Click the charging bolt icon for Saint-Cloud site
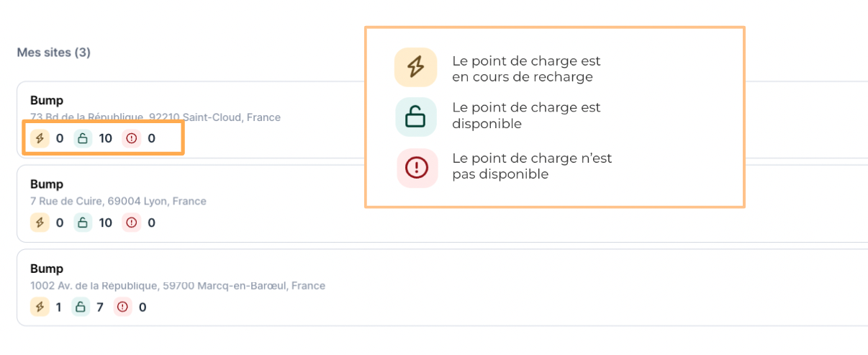The width and height of the screenshot is (868, 355). point(40,138)
